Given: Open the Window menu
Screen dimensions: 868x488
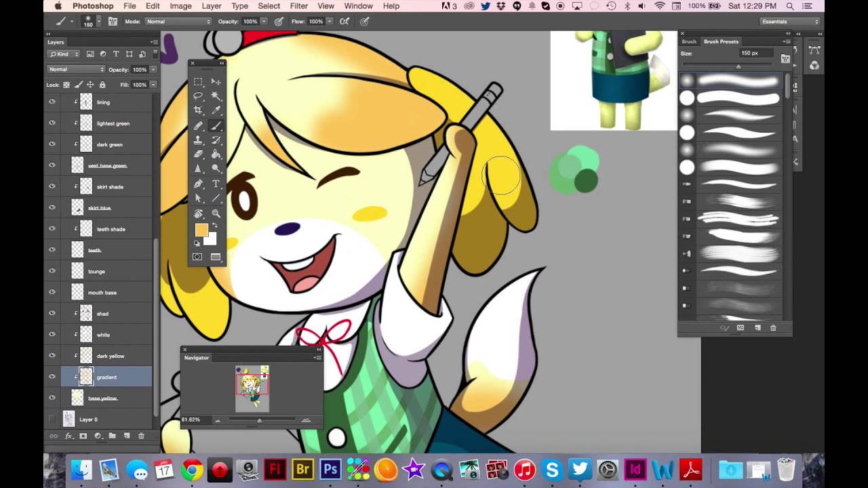Looking at the screenshot, I should 359,6.
